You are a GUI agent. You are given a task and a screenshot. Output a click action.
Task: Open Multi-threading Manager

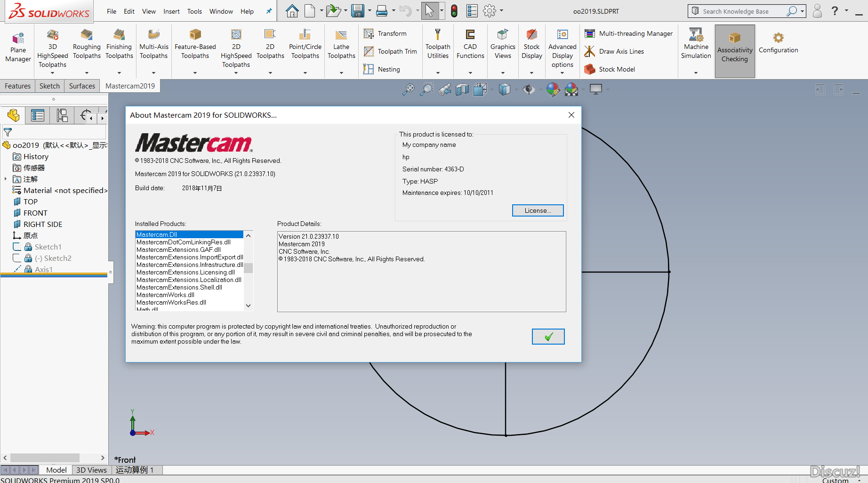629,33
